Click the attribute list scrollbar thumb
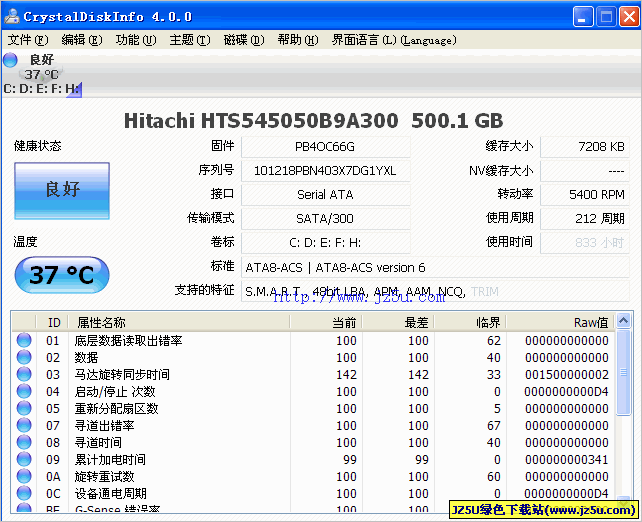Screen dimensions: 642x522 coord(623,372)
